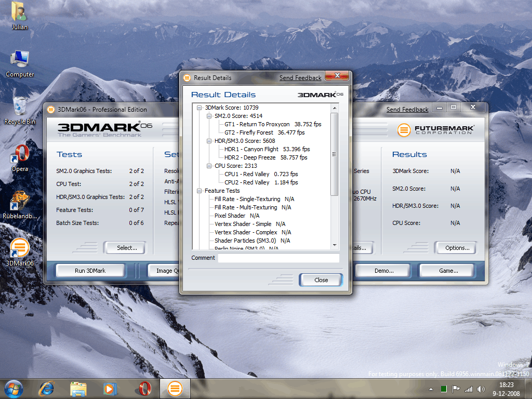Select the 3DMark06 taskbar button
532x399 pixels.
175,389
